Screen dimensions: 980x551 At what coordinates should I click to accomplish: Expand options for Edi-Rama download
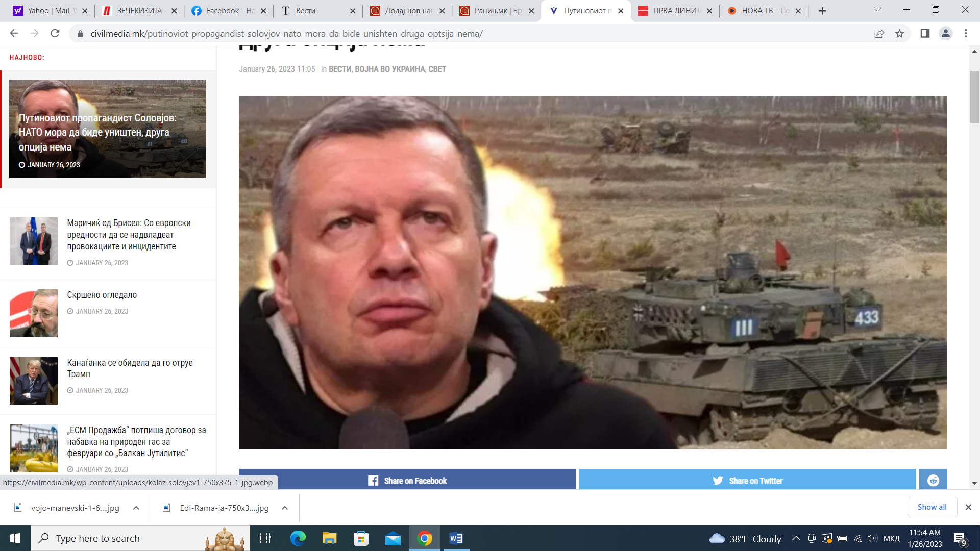tap(285, 508)
